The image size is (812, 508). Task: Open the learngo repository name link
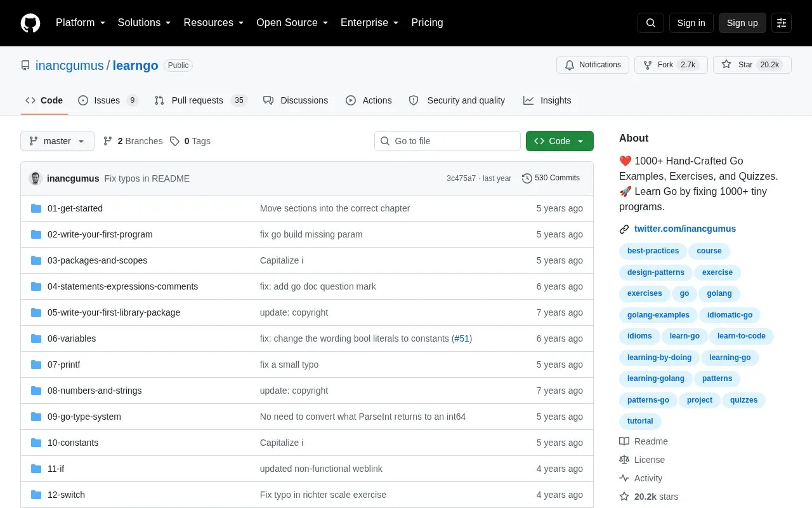[135, 65]
